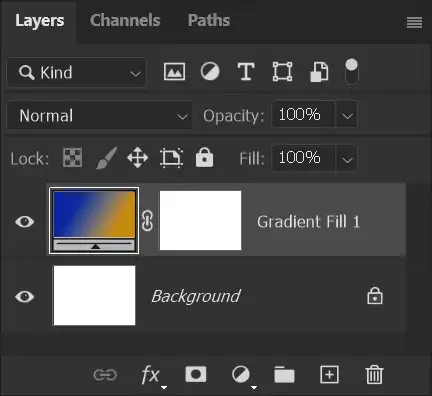
Task: Hide the Background layer
Action: click(25, 297)
